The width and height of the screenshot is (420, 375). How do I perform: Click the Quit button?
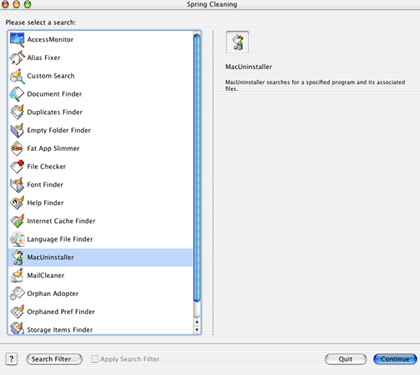point(346,359)
